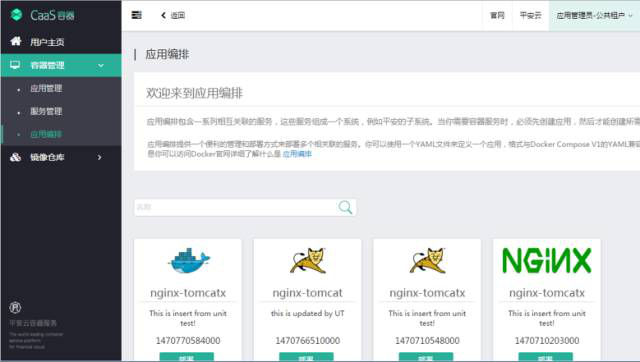Click the magnifier search icon
Image resolution: width=640 pixels, height=362 pixels.
pos(345,207)
